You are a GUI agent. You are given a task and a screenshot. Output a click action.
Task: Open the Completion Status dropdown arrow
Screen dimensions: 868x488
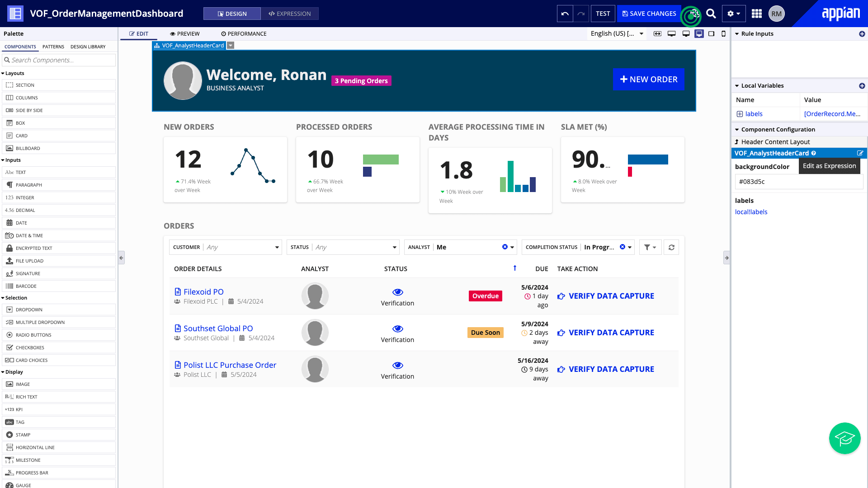click(x=630, y=247)
